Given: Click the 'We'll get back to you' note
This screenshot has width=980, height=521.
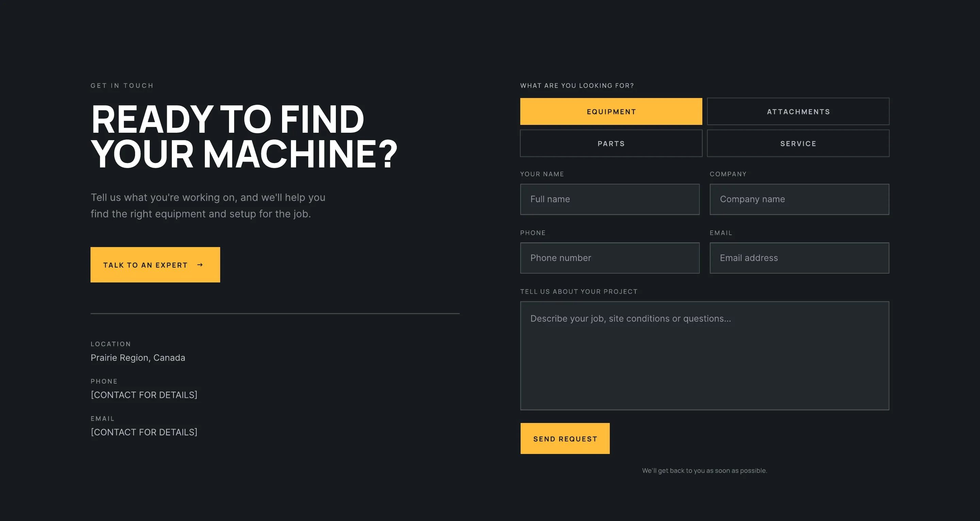Looking at the screenshot, I should (x=705, y=470).
